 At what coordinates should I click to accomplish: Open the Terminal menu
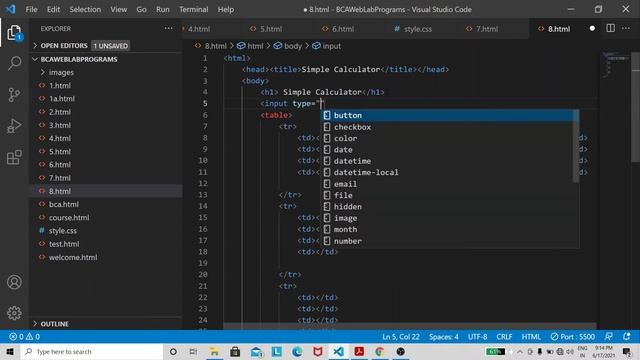[x=193, y=9]
